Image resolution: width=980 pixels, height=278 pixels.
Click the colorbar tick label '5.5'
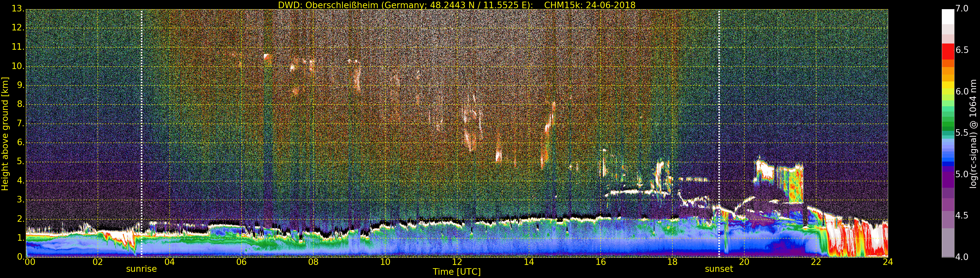(962, 133)
